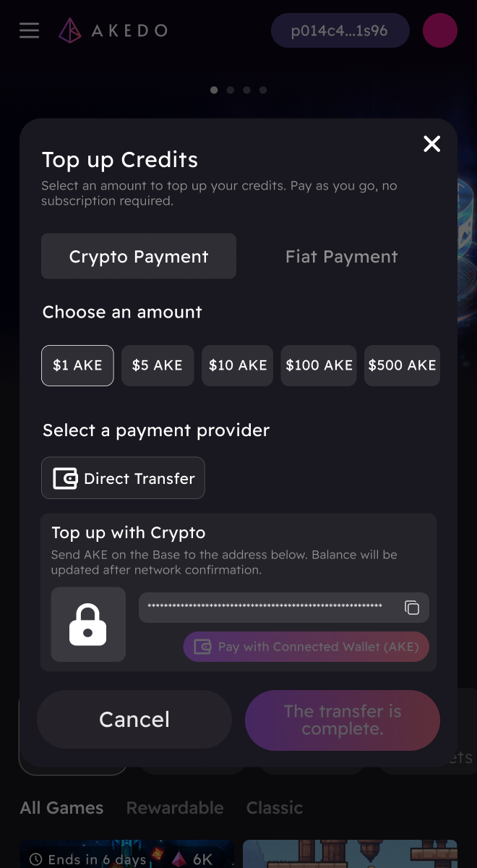Open the p014c4...1s96 wallet address pill
The width and height of the screenshot is (477, 868).
point(340,31)
